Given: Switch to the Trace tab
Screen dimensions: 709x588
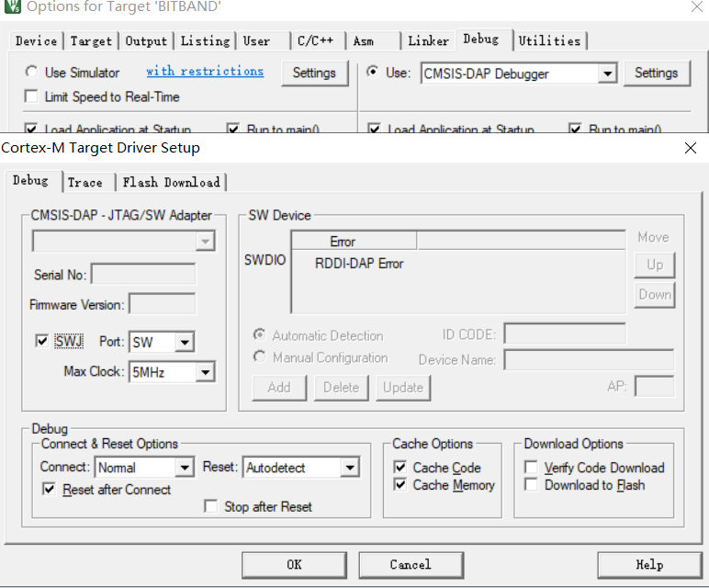Looking at the screenshot, I should pyautogui.click(x=85, y=182).
